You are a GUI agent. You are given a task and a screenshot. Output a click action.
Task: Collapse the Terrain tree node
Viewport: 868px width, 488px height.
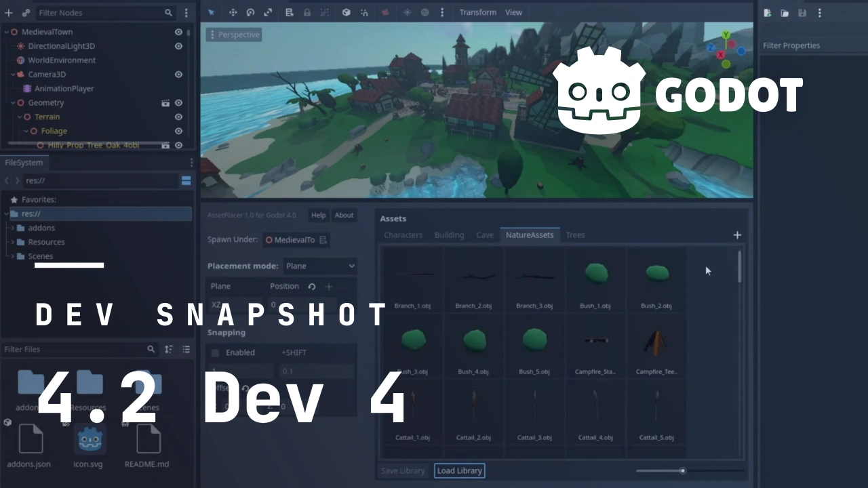(20, 117)
